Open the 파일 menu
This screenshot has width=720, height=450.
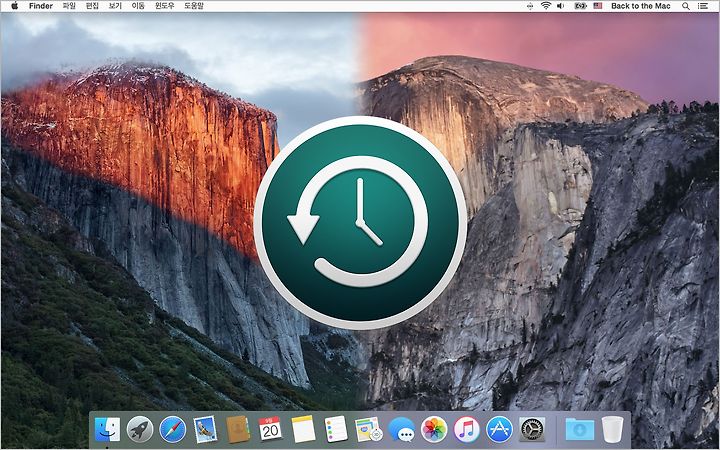69,6
